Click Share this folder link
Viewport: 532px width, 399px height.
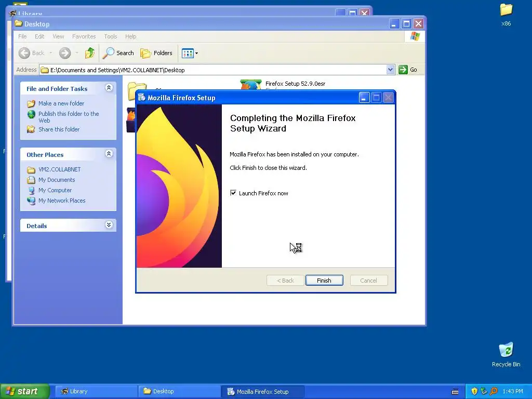(59, 129)
